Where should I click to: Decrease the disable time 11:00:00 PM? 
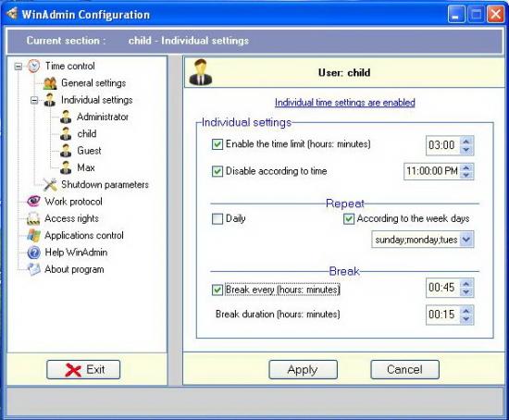click(466, 175)
